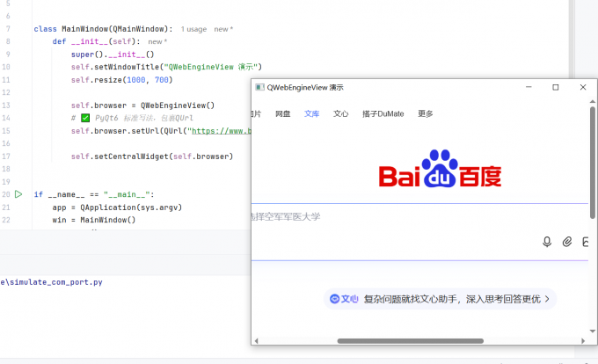This screenshot has height=364, width=598.
Task: Click the '1 usage' hint beside MainWindow class
Action: coord(193,29)
